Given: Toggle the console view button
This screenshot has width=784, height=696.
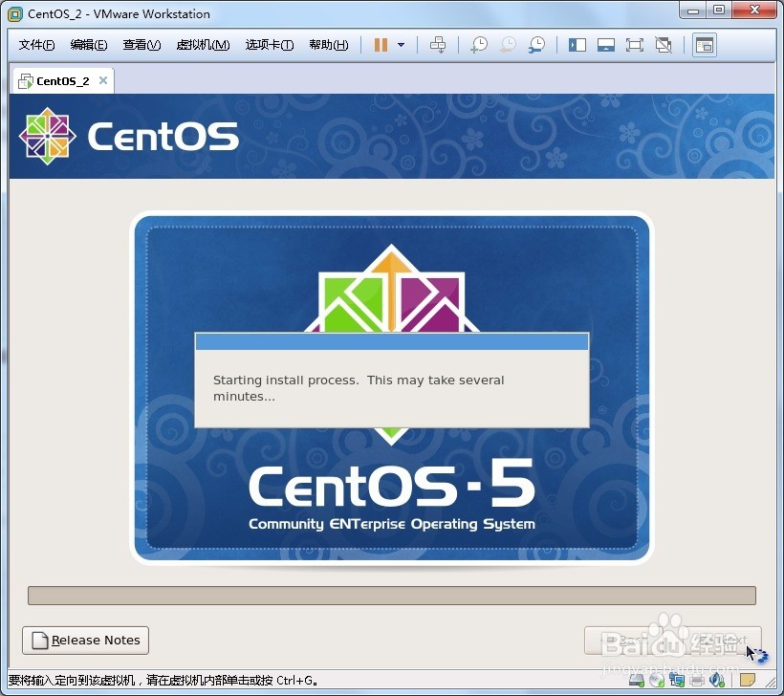Looking at the screenshot, I should (x=705, y=45).
